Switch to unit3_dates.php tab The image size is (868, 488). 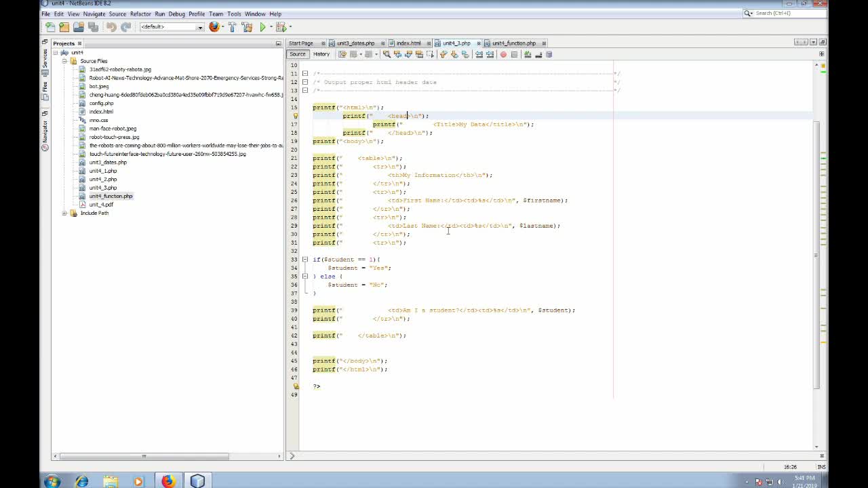pyautogui.click(x=355, y=43)
